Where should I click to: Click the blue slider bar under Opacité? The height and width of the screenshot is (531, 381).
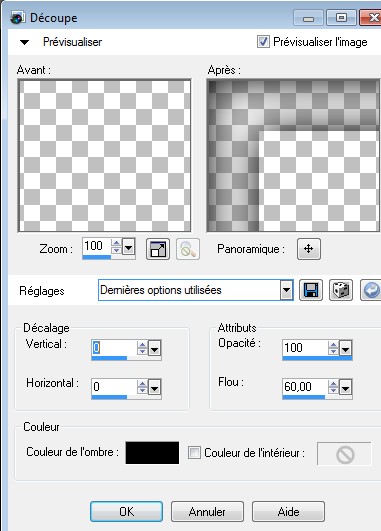coord(317,358)
